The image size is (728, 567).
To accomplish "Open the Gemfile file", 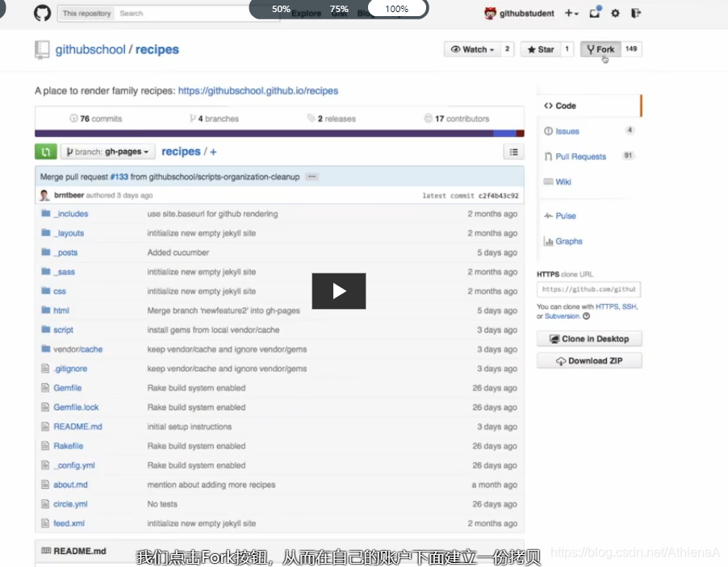I will coord(67,388).
